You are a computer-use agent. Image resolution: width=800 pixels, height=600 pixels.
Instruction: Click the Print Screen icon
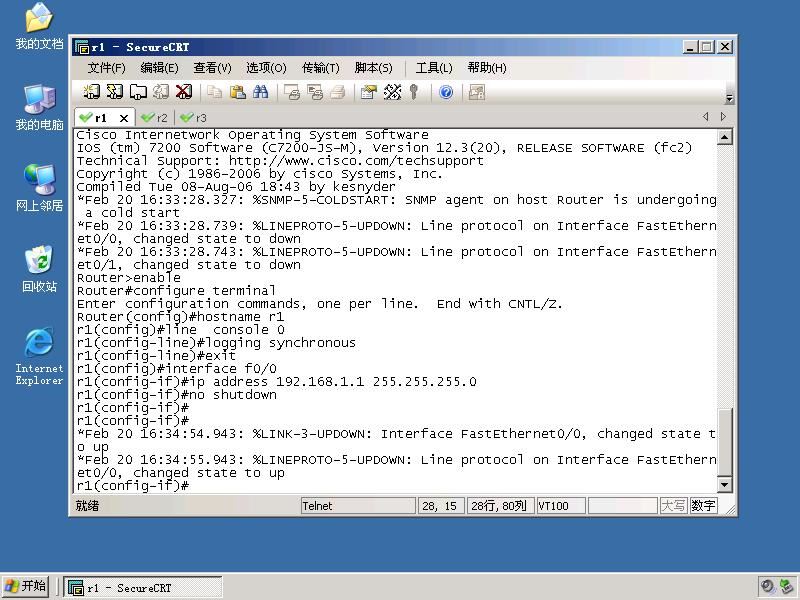[x=292, y=92]
